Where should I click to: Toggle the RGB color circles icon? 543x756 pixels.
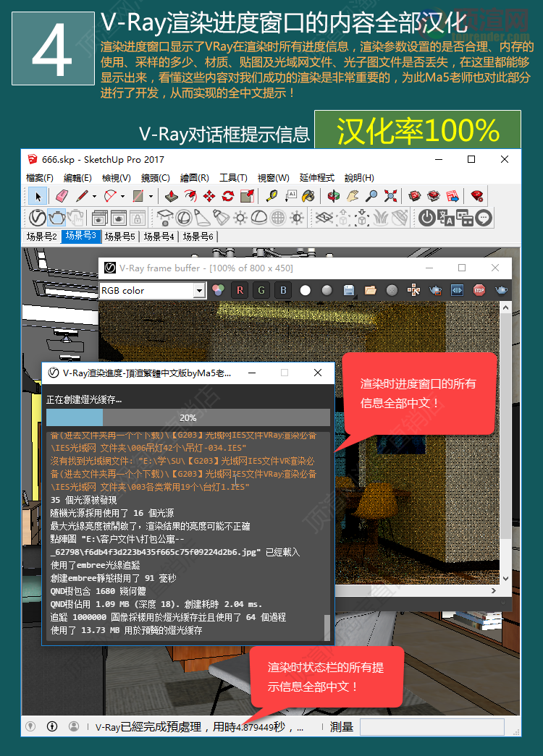218,290
